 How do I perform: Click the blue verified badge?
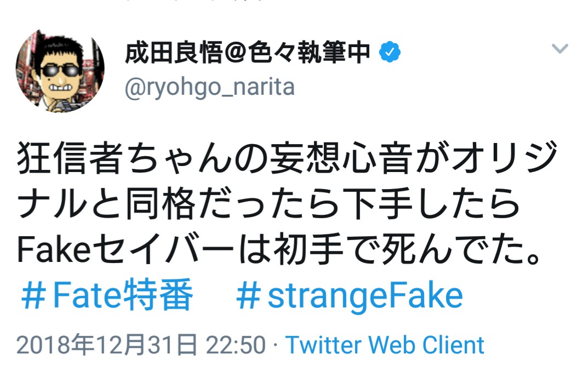tap(391, 53)
